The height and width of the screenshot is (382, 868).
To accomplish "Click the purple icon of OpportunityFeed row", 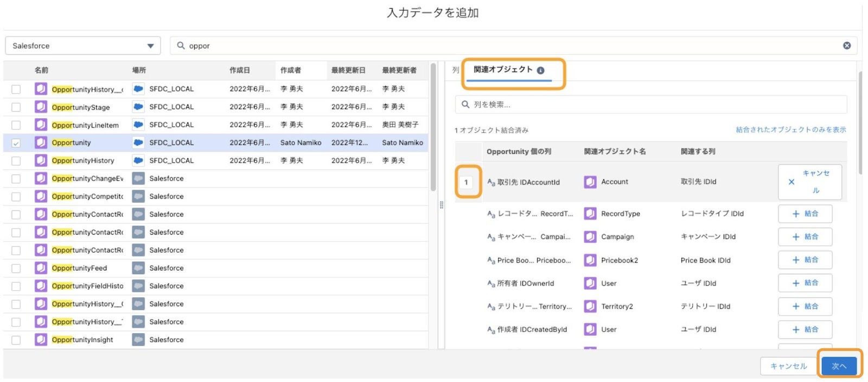I will tap(41, 268).
